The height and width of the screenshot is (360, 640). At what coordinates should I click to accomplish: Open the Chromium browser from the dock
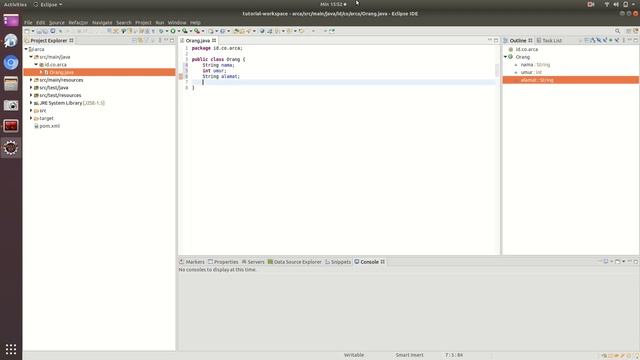[x=11, y=62]
